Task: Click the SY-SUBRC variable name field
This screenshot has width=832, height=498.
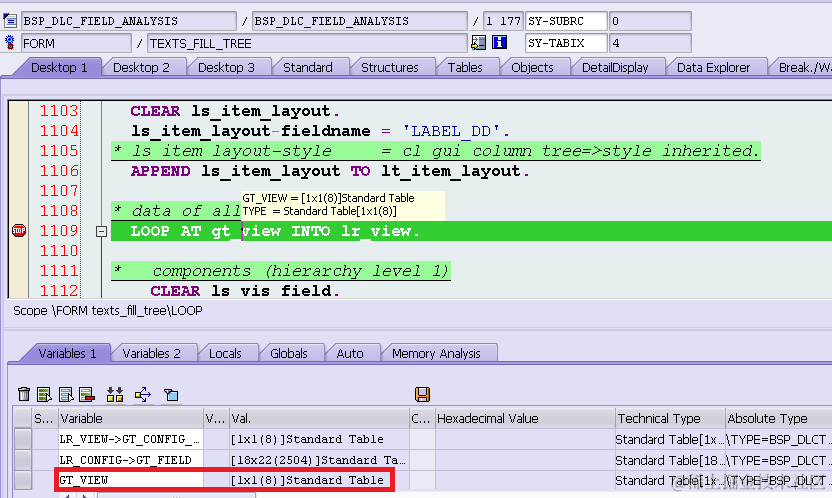Action: (566, 21)
